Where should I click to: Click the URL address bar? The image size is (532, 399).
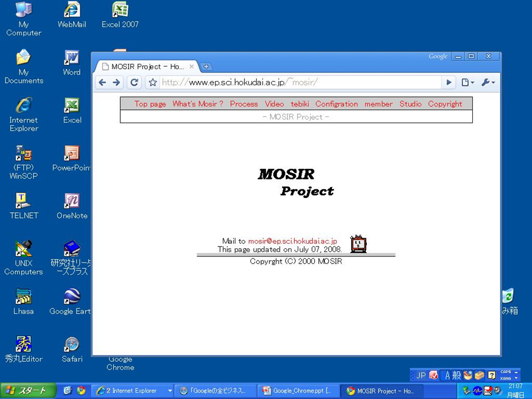point(300,83)
